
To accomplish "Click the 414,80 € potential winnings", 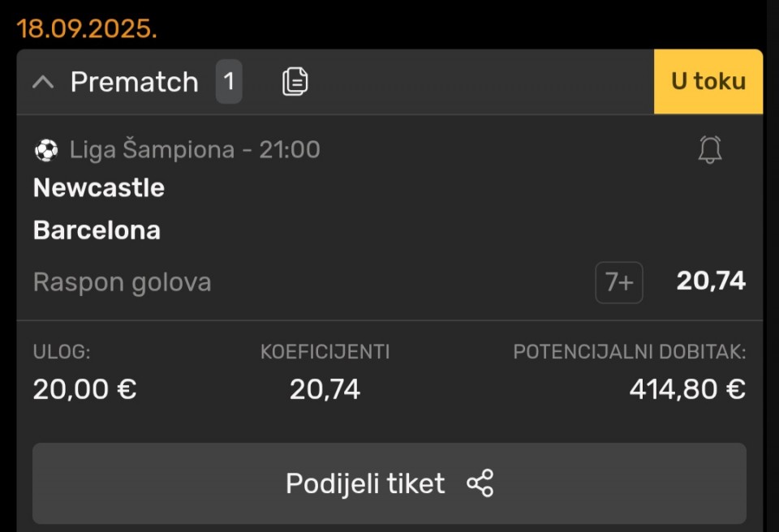I will click(687, 389).
